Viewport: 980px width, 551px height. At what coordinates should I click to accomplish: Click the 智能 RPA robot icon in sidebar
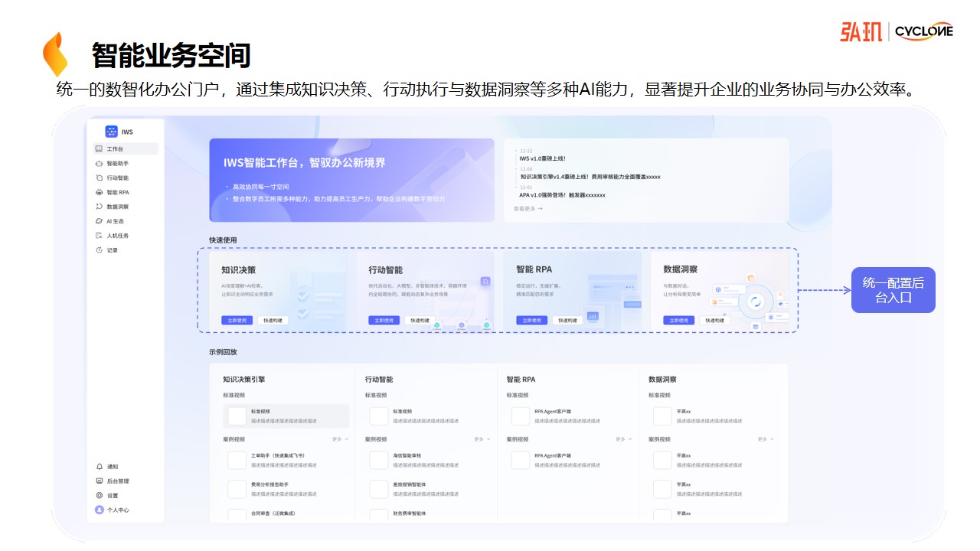(x=100, y=192)
